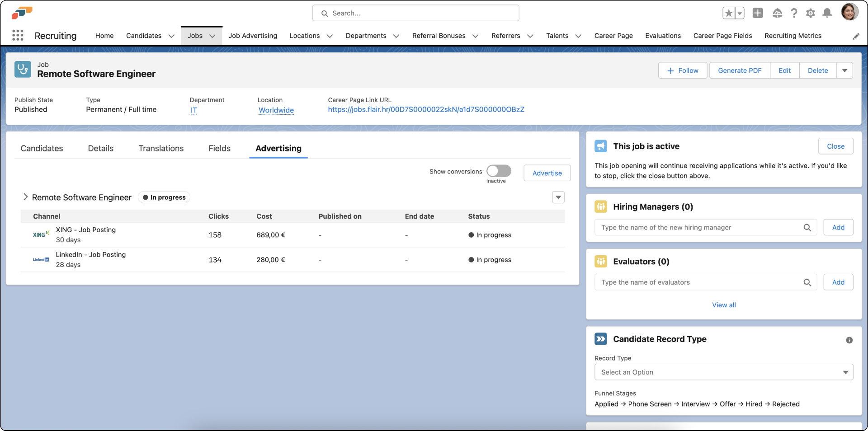Focus the evaluators name field
The image size is (868, 431).
tap(705, 282)
